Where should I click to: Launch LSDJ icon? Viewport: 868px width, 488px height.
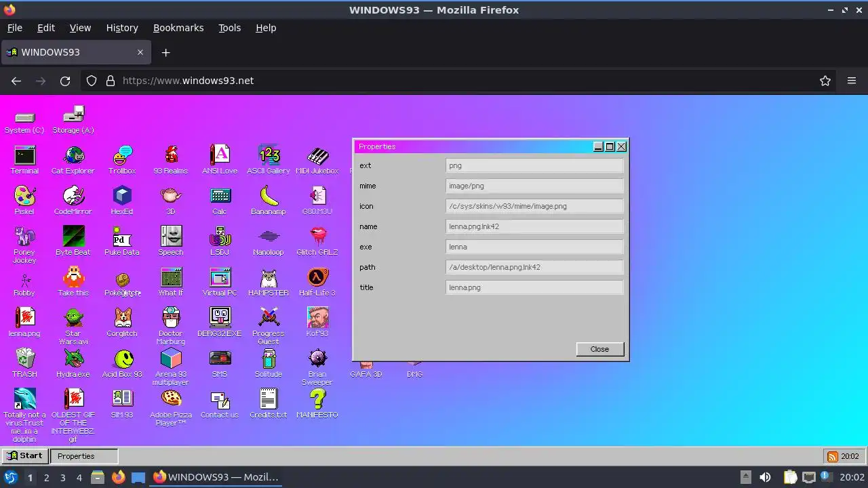tap(220, 242)
